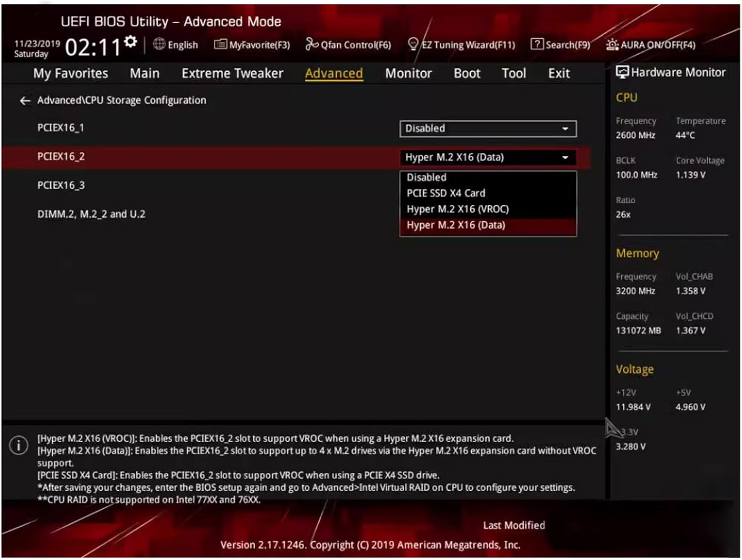The height and width of the screenshot is (560, 742).
Task: Select the DIMM.2, M.2_2 and U.2 row
Action: (x=92, y=214)
